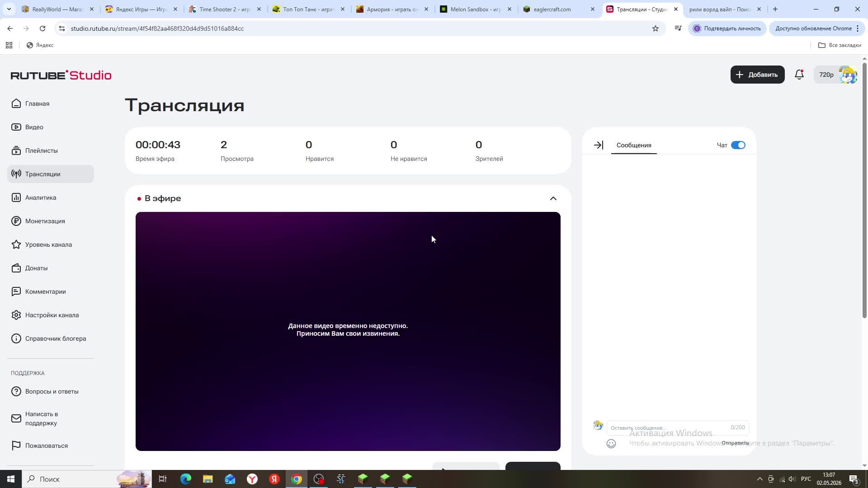Click the flag icon for Пожаловаться
The image size is (868, 488).
click(x=16, y=446)
